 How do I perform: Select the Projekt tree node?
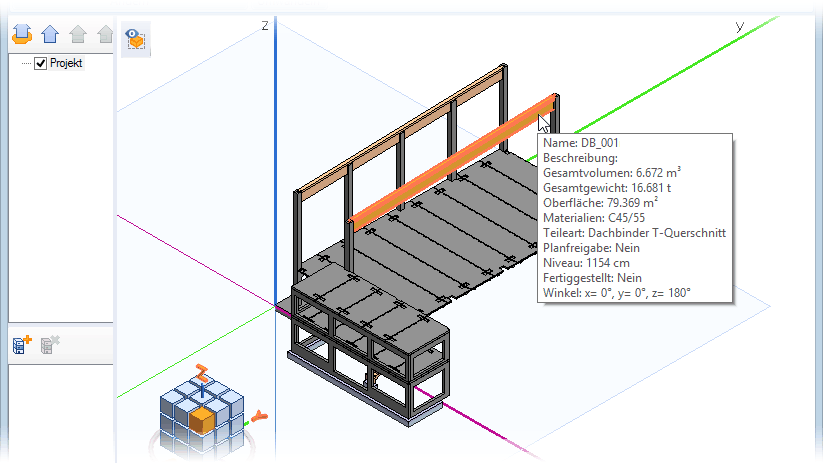coord(66,64)
